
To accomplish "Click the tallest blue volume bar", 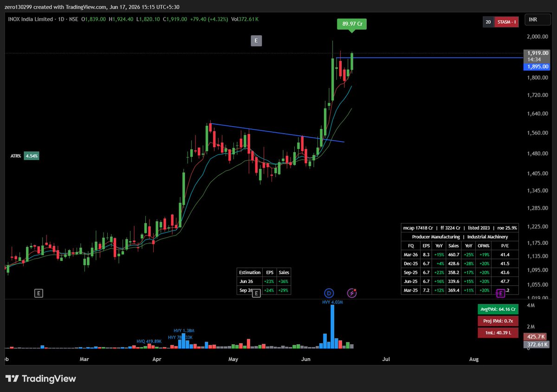I will (x=332, y=327).
